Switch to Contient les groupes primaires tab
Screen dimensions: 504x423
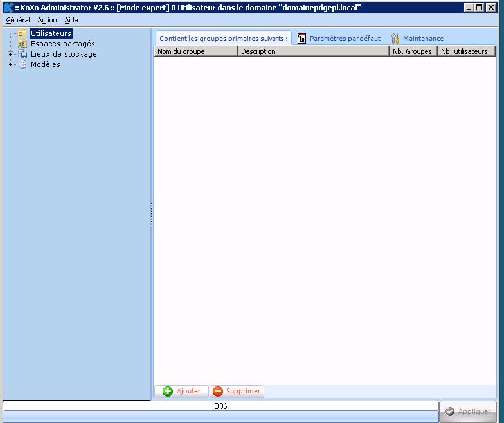point(224,39)
